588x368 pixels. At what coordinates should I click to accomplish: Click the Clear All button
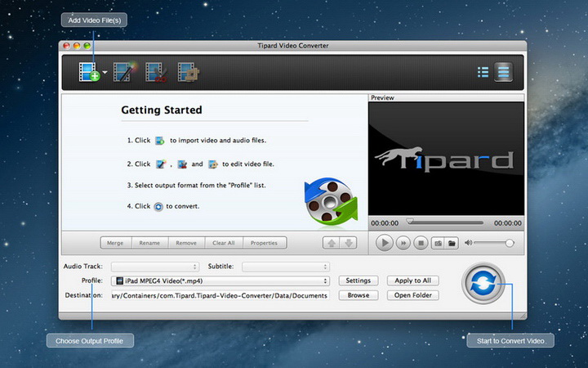point(224,243)
